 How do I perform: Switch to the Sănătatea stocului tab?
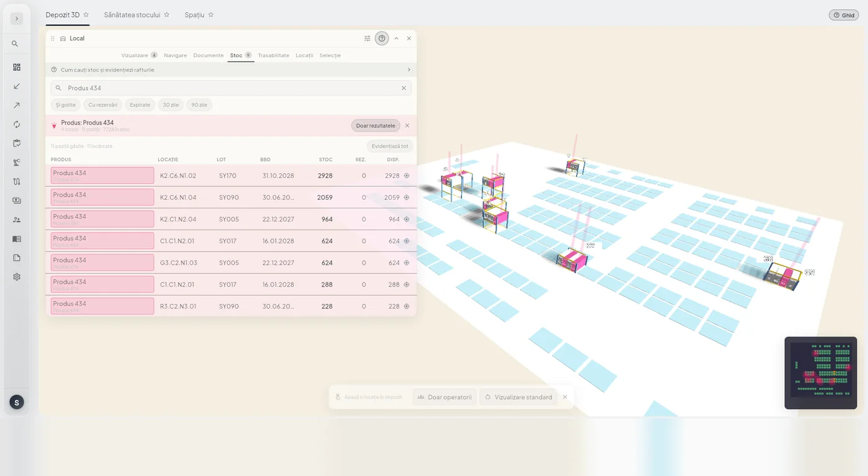tap(132, 15)
